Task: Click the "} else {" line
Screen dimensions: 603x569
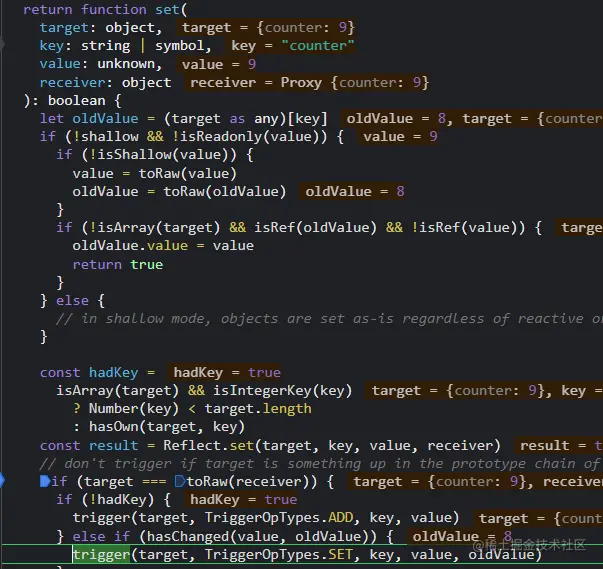Action: [72, 300]
